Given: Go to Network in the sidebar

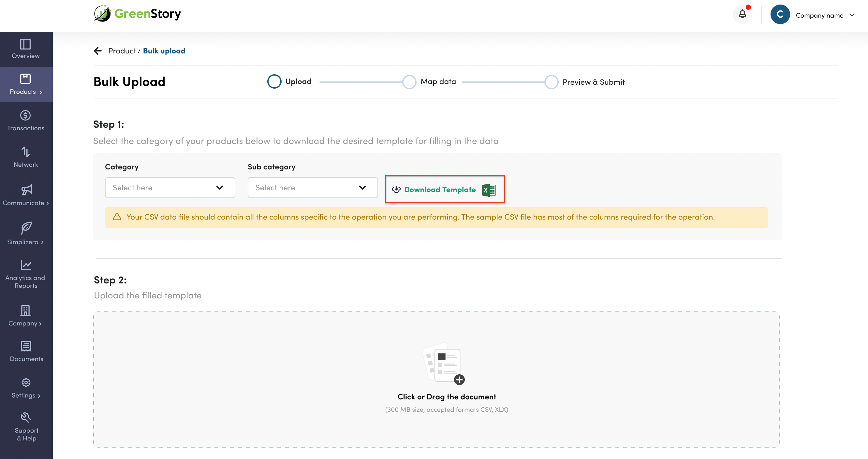Looking at the screenshot, I should pyautogui.click(x=26, y=157).
